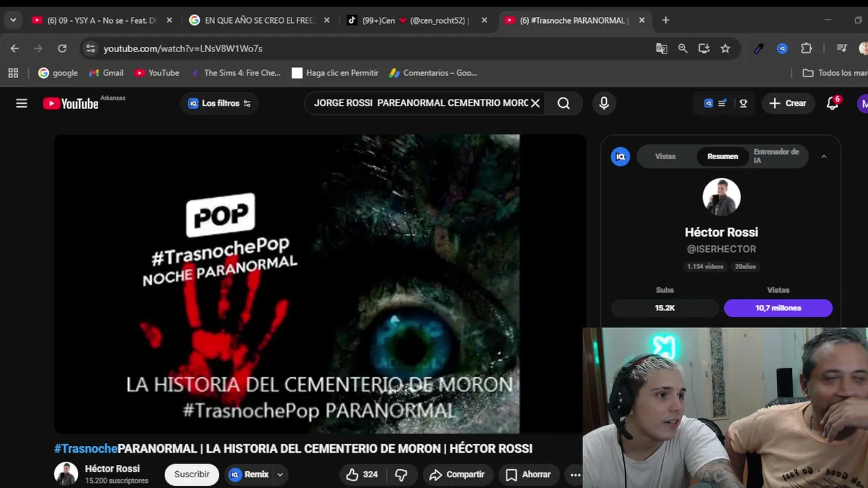Click the vidIQ trophy icon
The width and height of the screenshot is (868, 488).
743,103
